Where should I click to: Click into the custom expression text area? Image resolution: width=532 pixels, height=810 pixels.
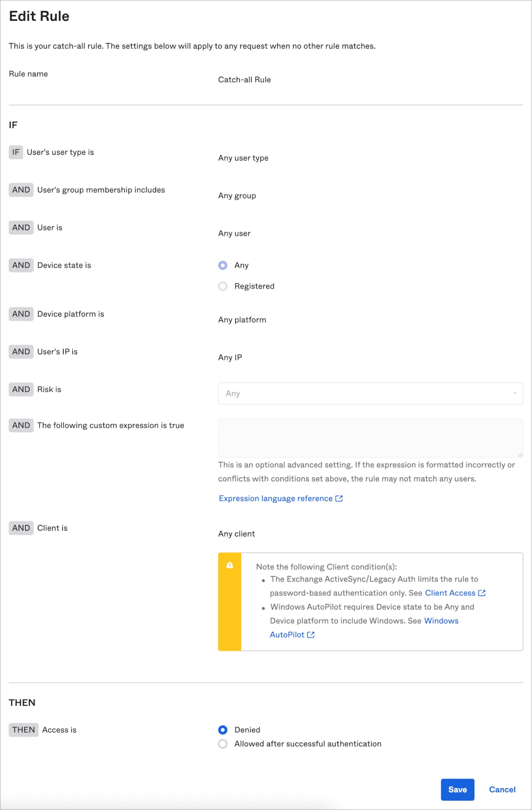370,438
